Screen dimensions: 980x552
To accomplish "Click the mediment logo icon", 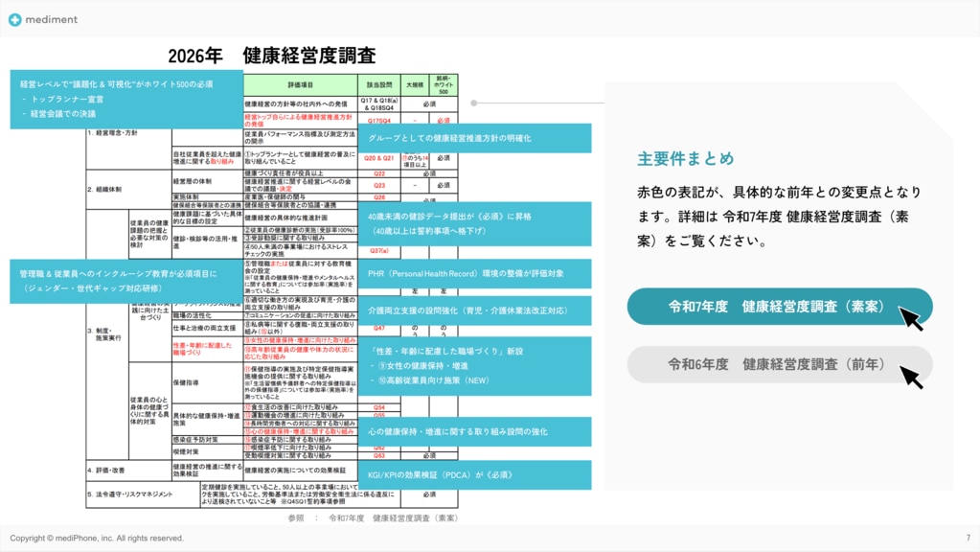I will 15,20.
